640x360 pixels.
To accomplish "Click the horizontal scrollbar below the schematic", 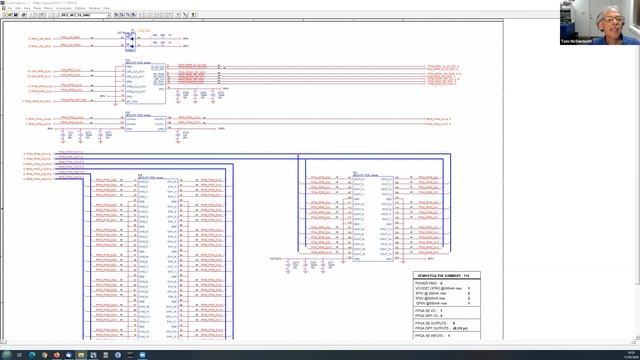I will [318, 342].
